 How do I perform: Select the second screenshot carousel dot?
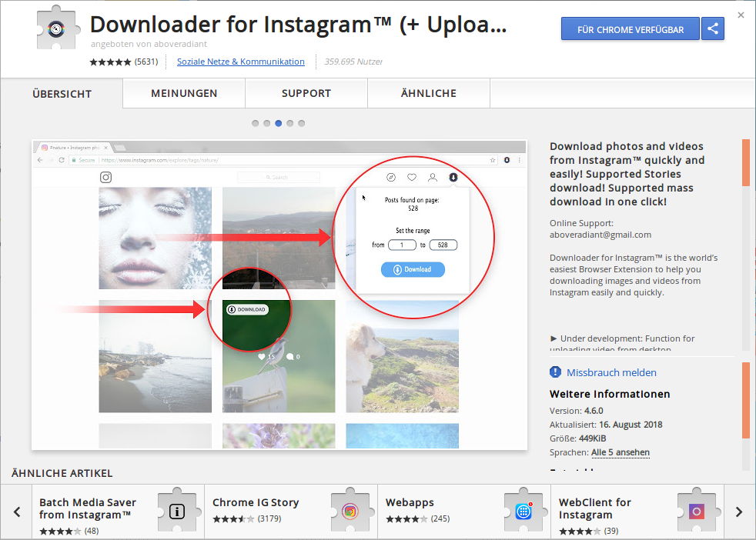coord(266,123)
